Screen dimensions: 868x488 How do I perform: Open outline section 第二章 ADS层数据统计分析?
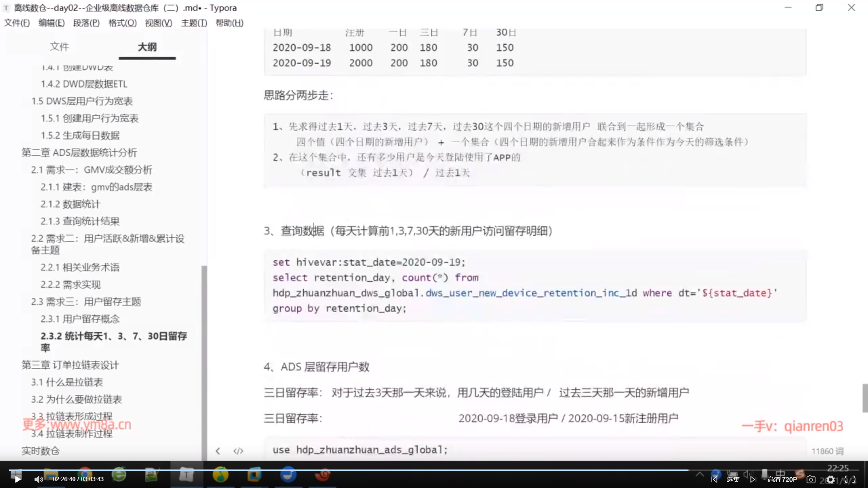[79, 153]
